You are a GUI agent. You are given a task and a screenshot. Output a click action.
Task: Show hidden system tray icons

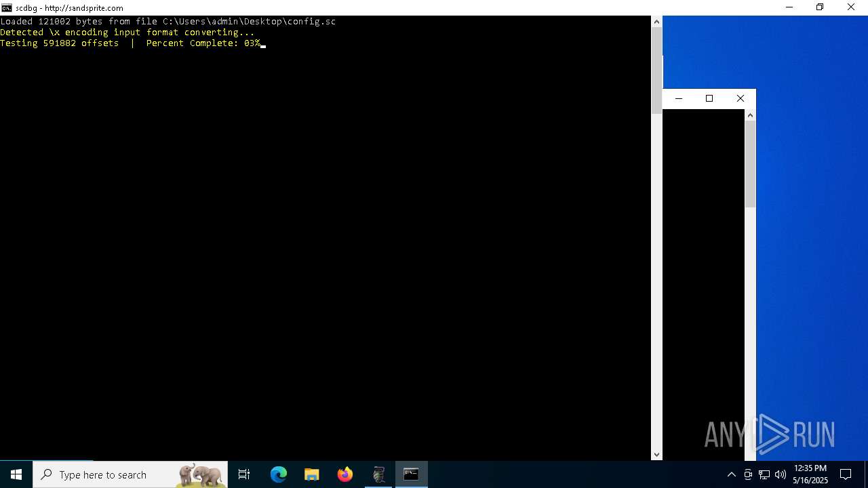point(731,474)
